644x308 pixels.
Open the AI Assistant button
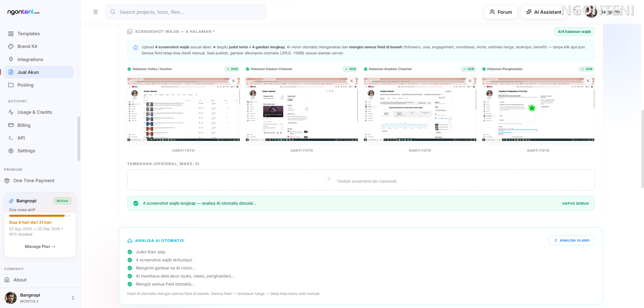(x=543, y=12)
